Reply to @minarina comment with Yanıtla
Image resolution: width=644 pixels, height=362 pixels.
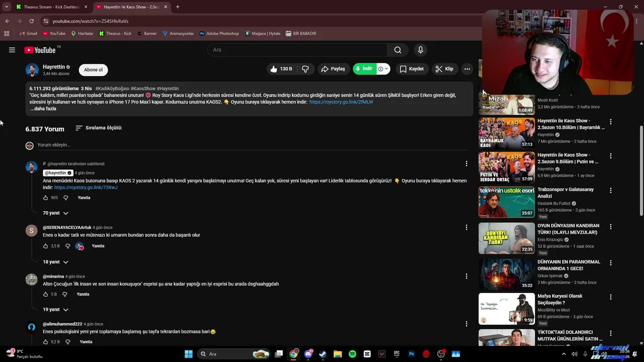pyautogui.click(x=83, y=294)
